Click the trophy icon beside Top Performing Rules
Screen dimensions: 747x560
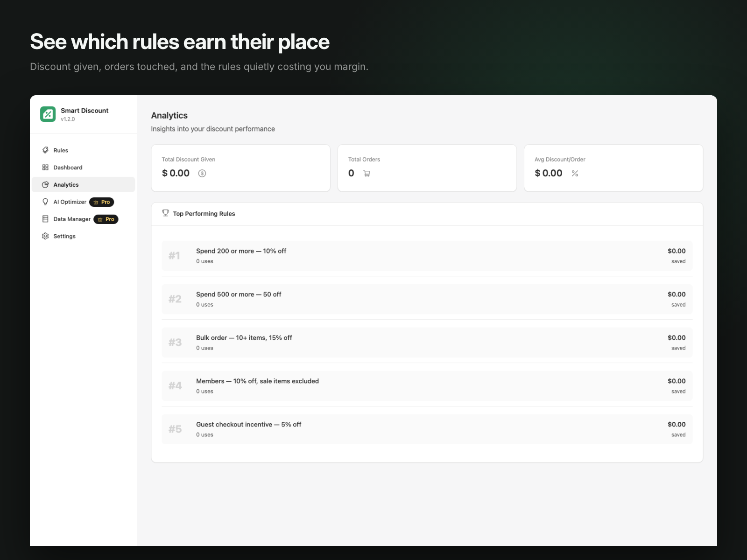pos(165,213)
